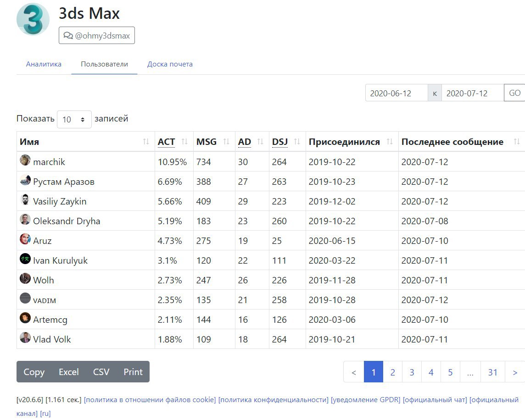Viewport: 525px width, 420px height.
Task: Export the table to Excel
Action: [x=69, y=372]
